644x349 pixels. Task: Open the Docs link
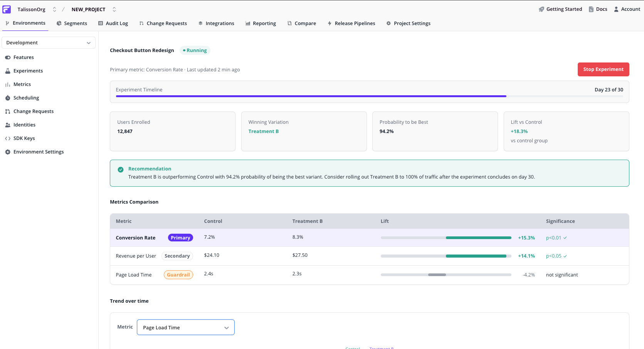(598, 9)
